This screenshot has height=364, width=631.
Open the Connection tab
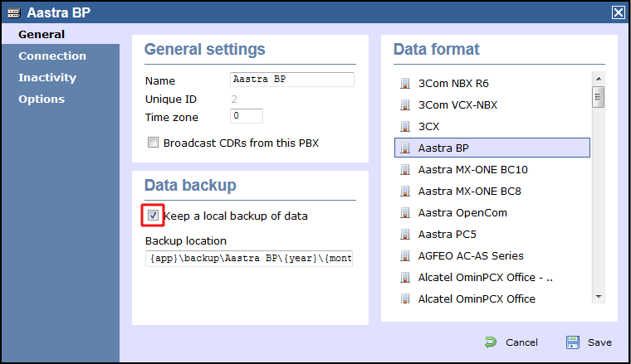pos(52,56)
